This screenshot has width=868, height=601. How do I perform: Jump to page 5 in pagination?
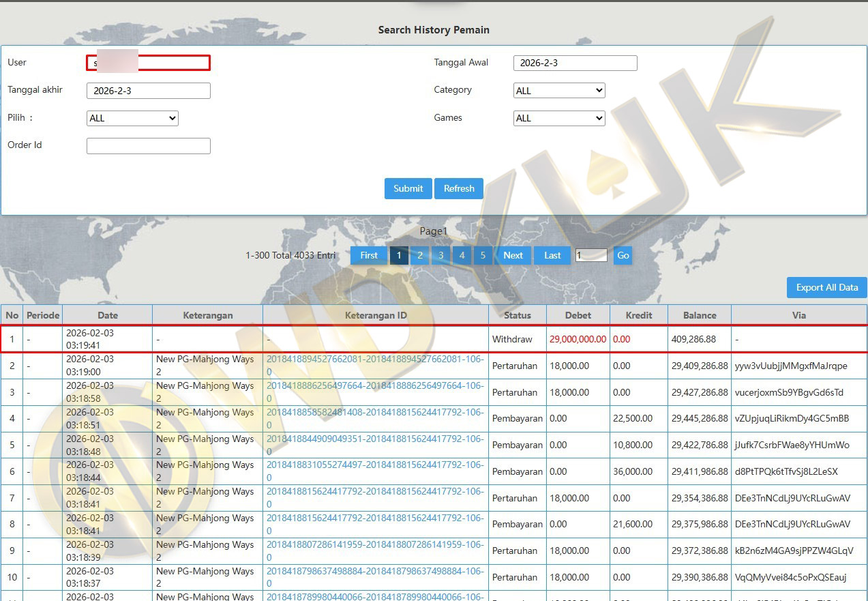[x=483, y=255]
